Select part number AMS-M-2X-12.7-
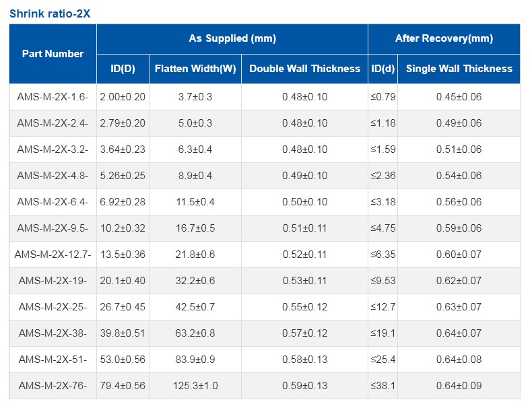The height and width of the screenshot is (404, 532). tap(53, 255)
